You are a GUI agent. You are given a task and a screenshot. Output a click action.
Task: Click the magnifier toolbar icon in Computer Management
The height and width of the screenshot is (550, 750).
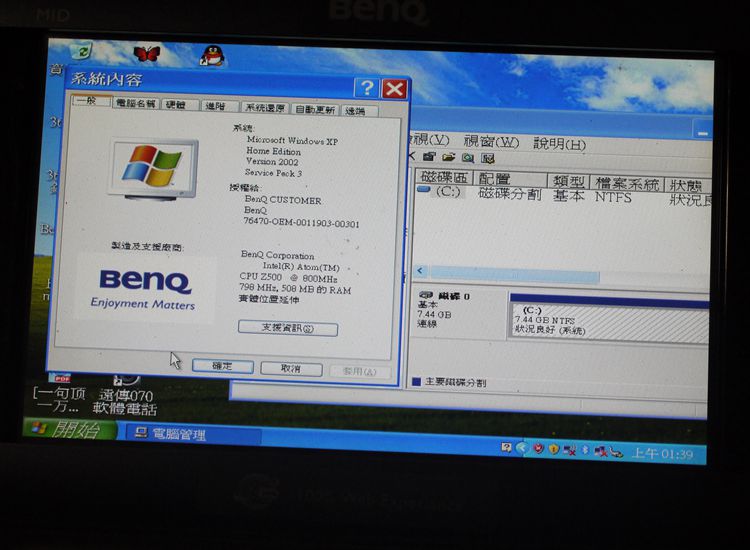[x=468, y=157]
